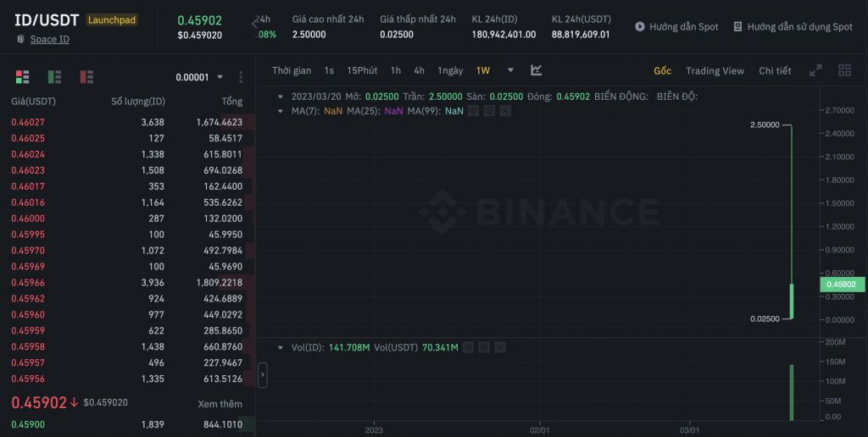Select the 1h interval

[x=395, y=70]
